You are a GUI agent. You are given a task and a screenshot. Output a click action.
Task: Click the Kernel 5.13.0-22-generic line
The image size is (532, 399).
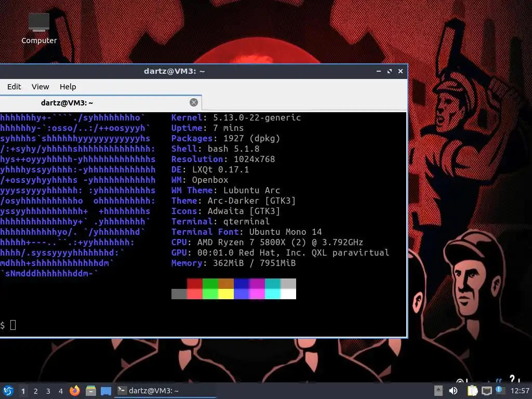point(236,118)
